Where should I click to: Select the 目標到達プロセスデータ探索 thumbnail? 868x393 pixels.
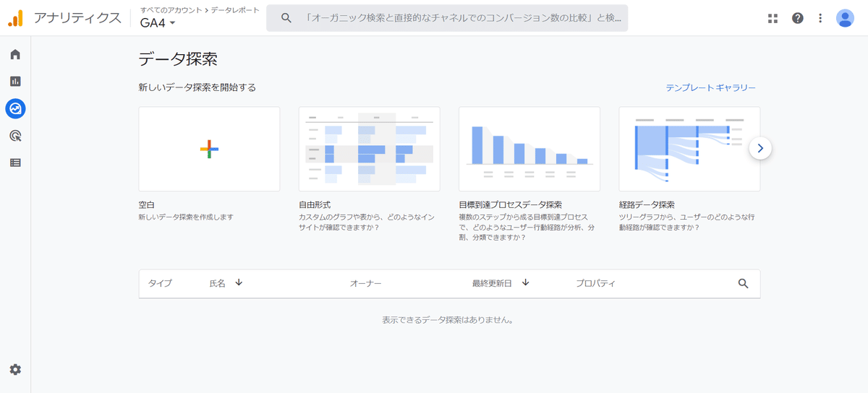[x=529, y=149]
